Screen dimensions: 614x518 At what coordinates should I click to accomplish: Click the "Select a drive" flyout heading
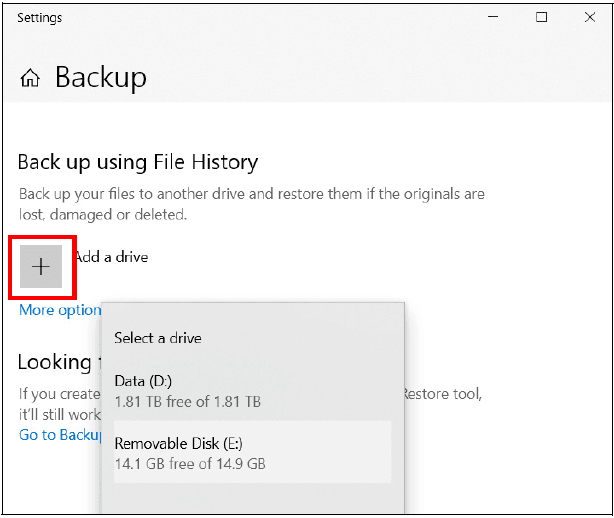[x=158, y=338]
